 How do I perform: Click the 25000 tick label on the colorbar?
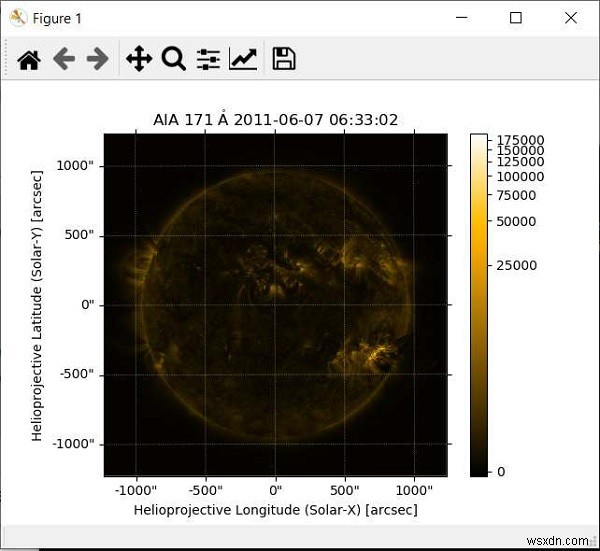click(x=517, y=265)
